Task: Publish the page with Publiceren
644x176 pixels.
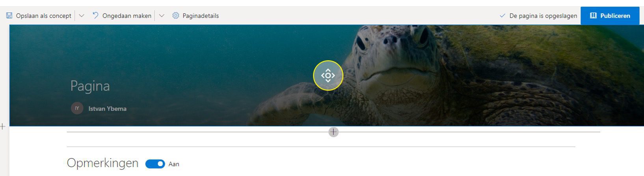Action: [610, 16]
